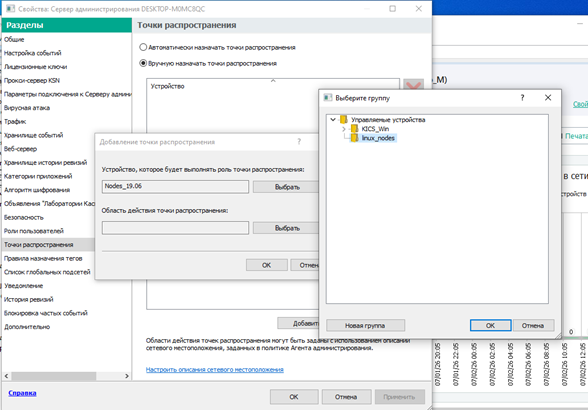Click the linux_nodes folder icon
This screenshot has height=410, width=588.
pyautogui.click(x=354, y=138)
